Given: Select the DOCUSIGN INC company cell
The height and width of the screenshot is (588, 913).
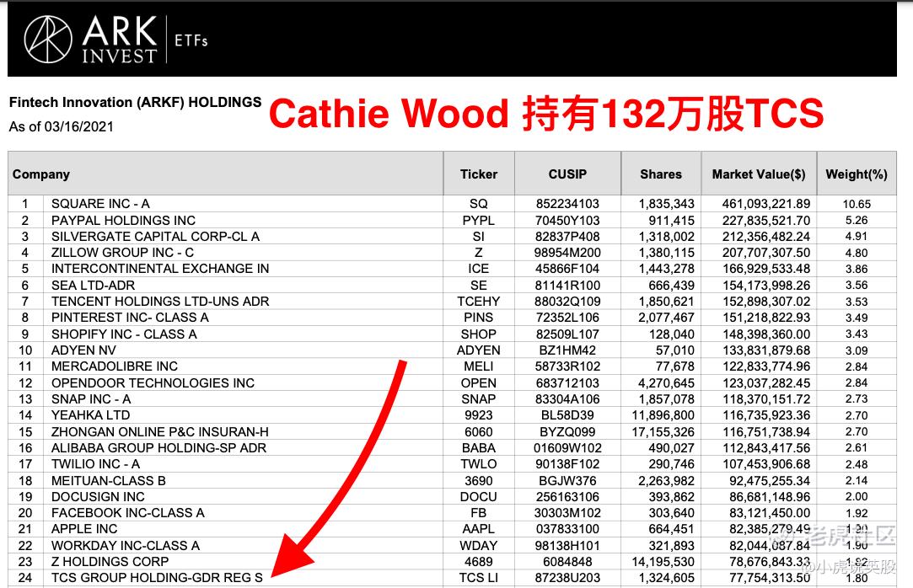Looking at the screenshot, I should pos(243,497).
